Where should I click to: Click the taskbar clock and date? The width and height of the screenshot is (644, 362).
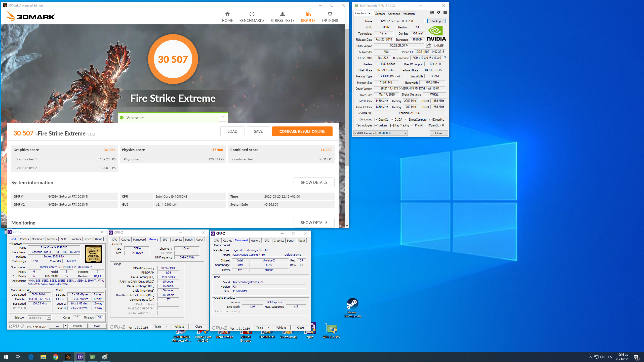click(x=623, y=357)
